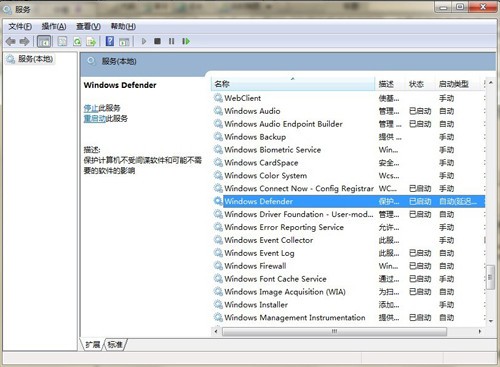Open the 帮助(H) menu
Viewport: 500px width, 367px height.
123,26
